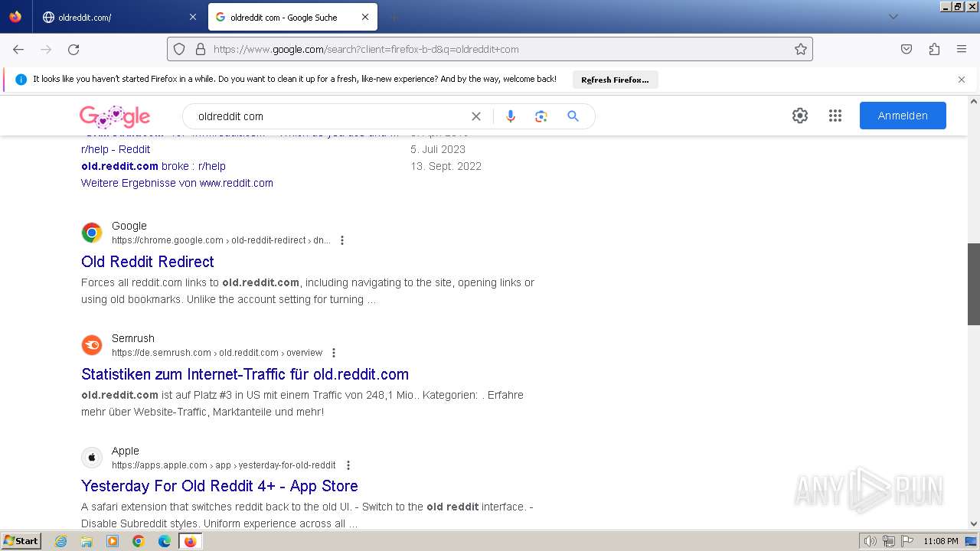Open options for Semrush result
980x551 pixels.
[334, 353]
